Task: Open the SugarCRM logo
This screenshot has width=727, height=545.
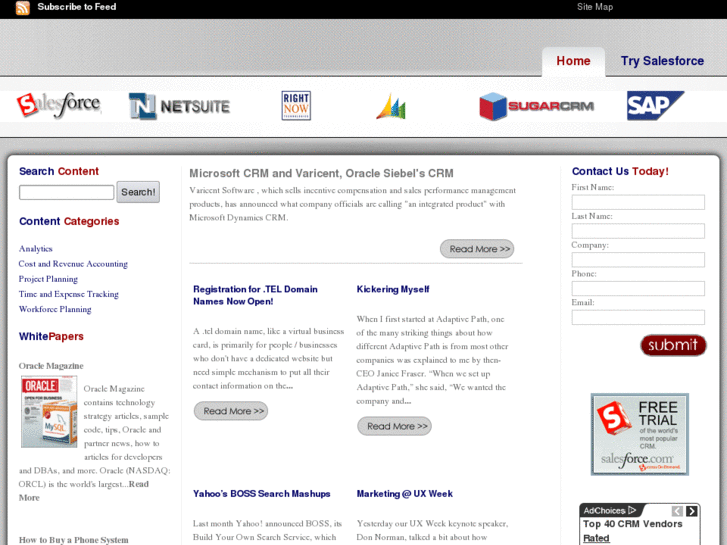Action: click(x=536, y=106)
